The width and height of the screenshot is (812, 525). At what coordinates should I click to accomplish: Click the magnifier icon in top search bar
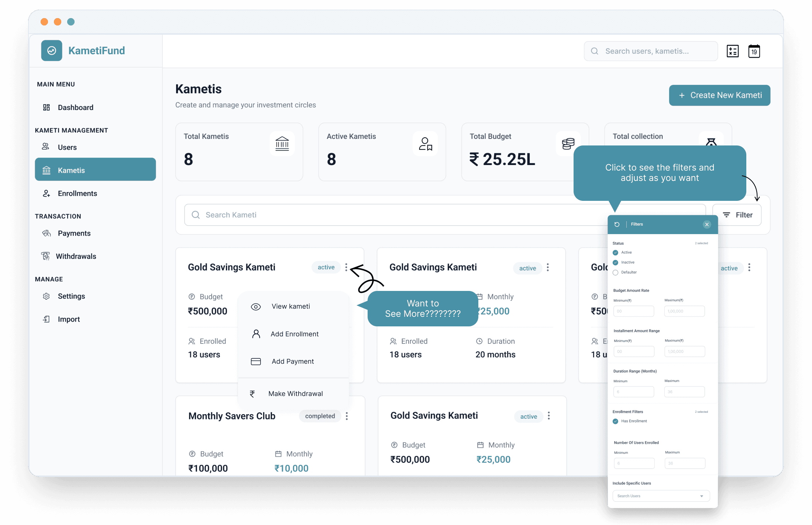(x=595, y=51)
